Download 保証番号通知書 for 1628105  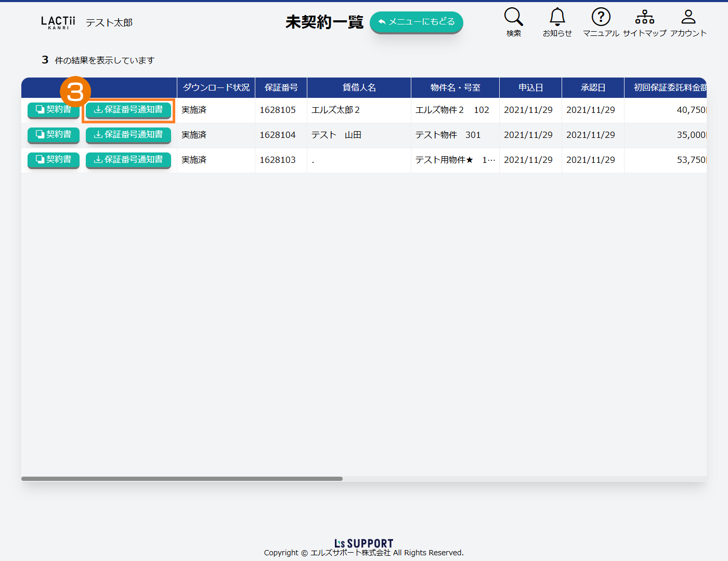(x=128, y=110)
